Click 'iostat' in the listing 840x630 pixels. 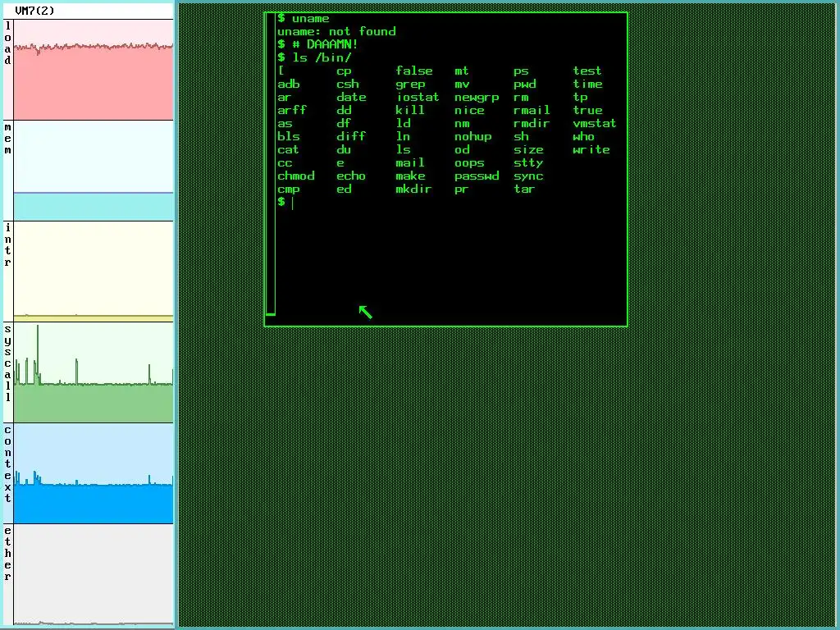(x=418, y=97)
